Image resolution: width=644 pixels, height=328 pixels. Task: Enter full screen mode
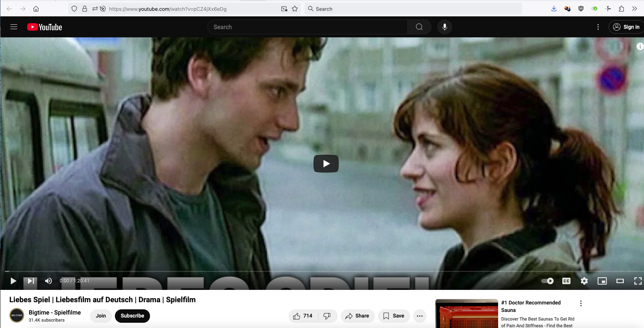(638, 281)
